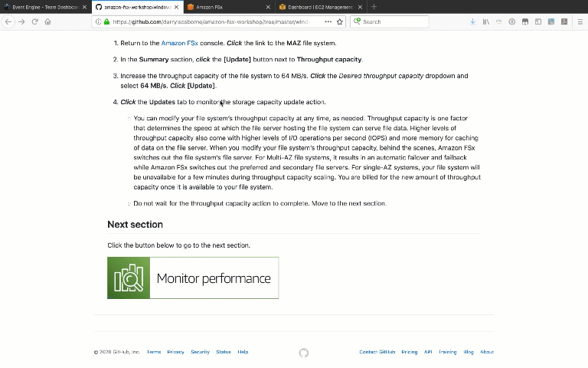The width and height of the screenshot is (588, 368).
Task: Open the Firefox hamburger menu
Action: click(x=580, y=21)
